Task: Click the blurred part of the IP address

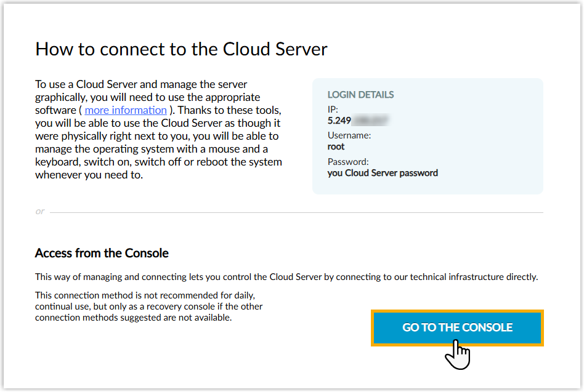Action: pos(371,120)
